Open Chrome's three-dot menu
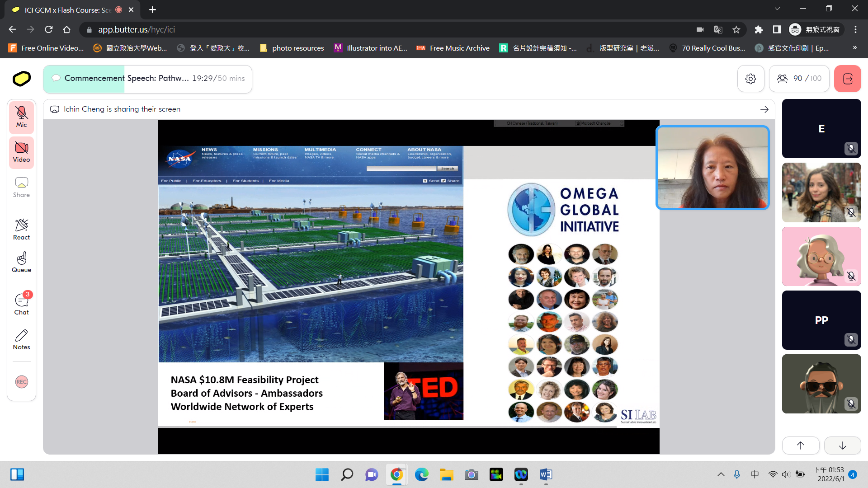 tap(855, 29)
